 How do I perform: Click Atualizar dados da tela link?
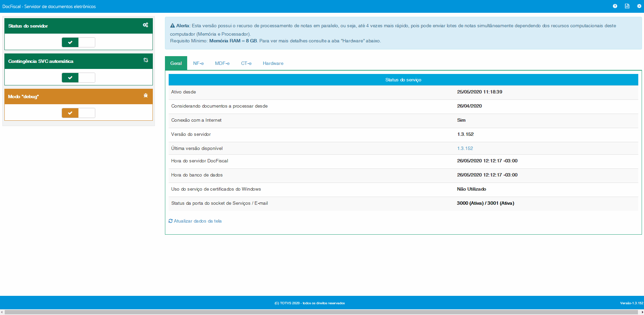[x=198, y=221]
